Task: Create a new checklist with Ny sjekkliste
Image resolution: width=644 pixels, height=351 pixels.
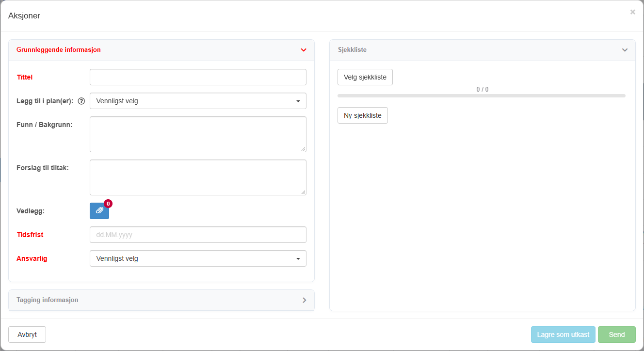Action: tap(363, 115)
